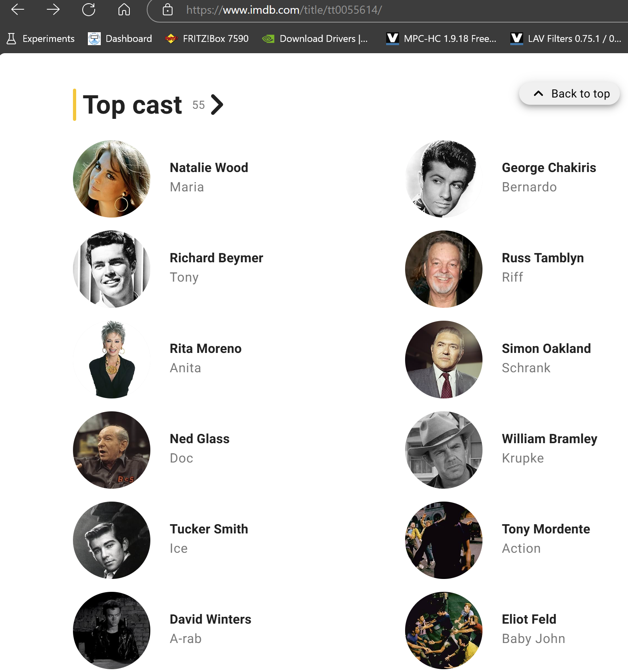Open the MPC-HC 1.9.18 bookmark
628x672 pixels.
coord(441,39)
